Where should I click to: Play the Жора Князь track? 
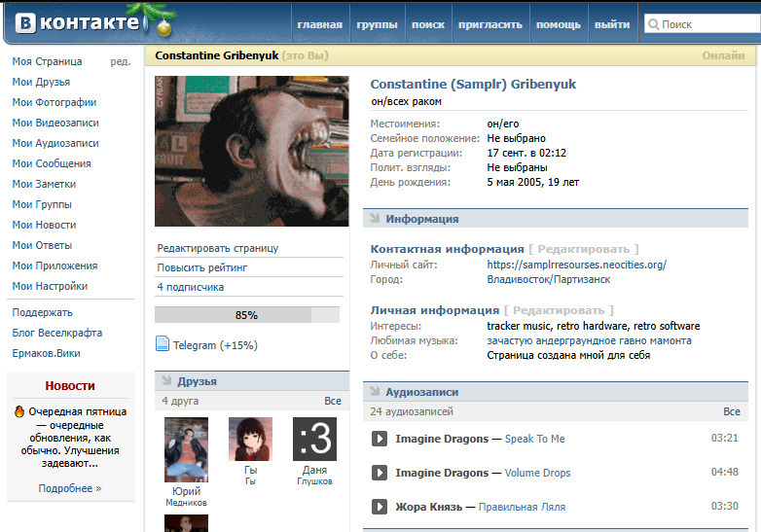(380, 507)
